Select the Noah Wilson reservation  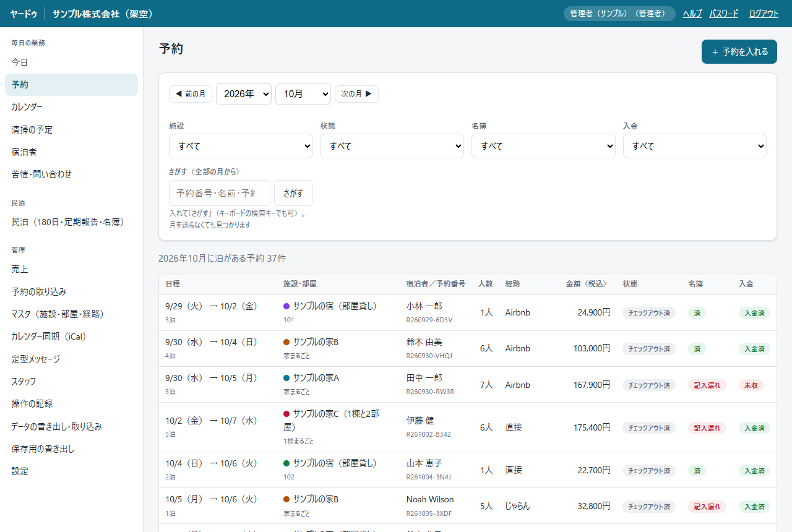(x=467, y=505)
